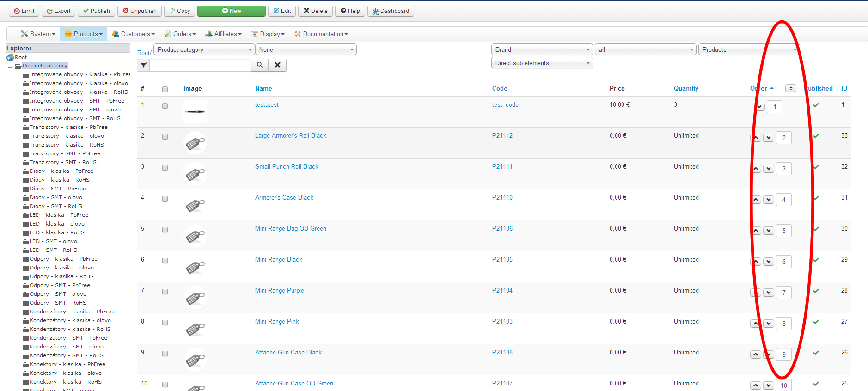Open the Product category dropdown
The image size is (868, 391).
204,49
